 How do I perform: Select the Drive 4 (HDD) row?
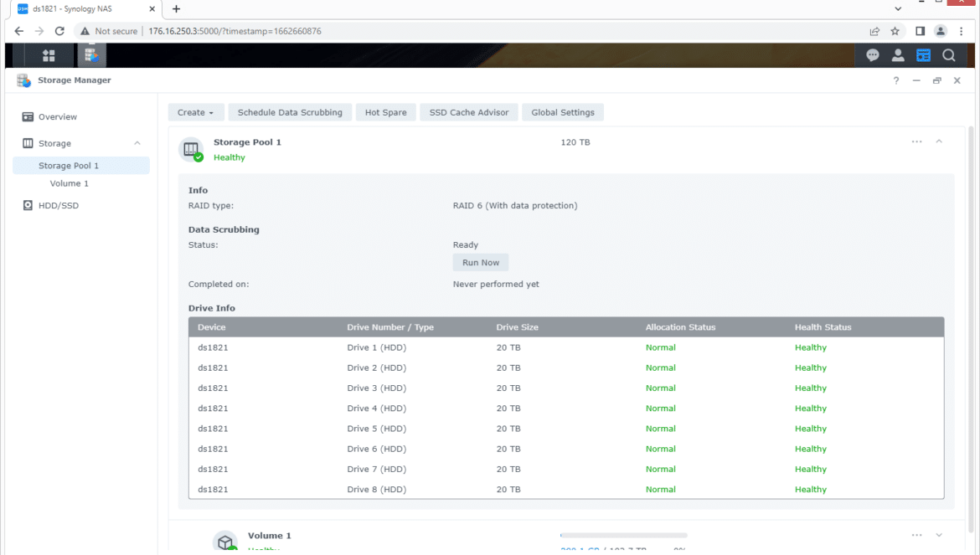pyautogui.click(x=566, y=409)
